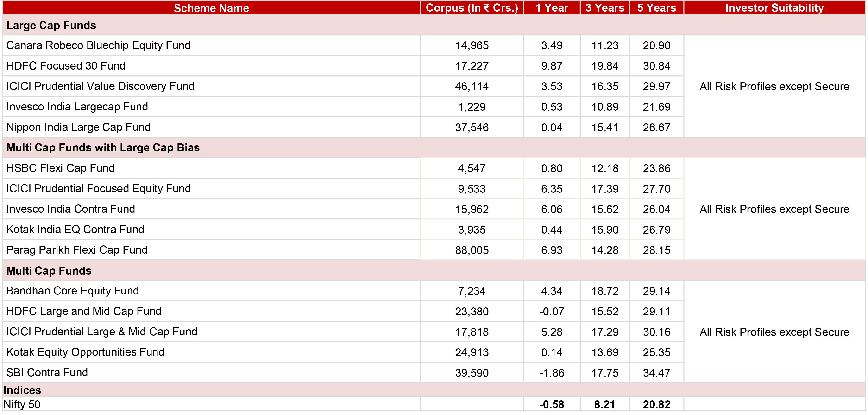Select 3 Years return 18.72

click(x=605, y=291)
